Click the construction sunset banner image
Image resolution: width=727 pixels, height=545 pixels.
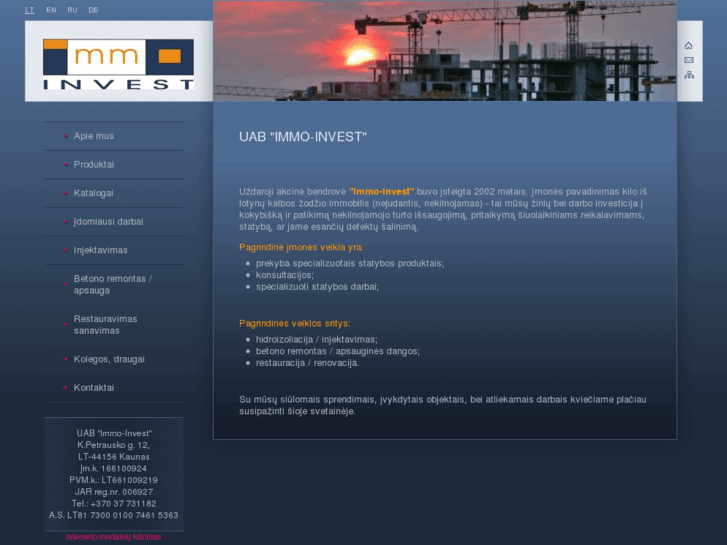(x=445, y=51)
